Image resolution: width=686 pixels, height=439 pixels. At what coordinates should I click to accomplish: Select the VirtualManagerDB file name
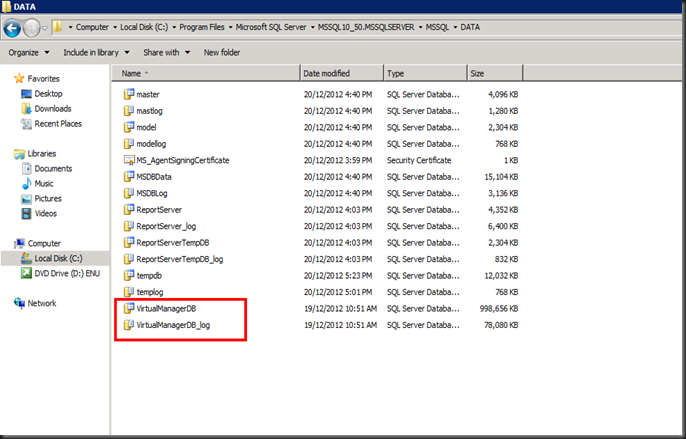pos(166,309)
